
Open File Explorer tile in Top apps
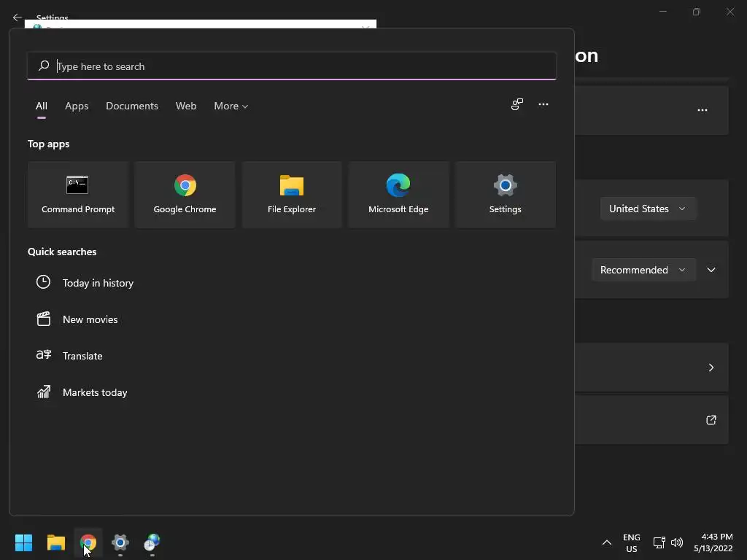click(x=292, y=194)
